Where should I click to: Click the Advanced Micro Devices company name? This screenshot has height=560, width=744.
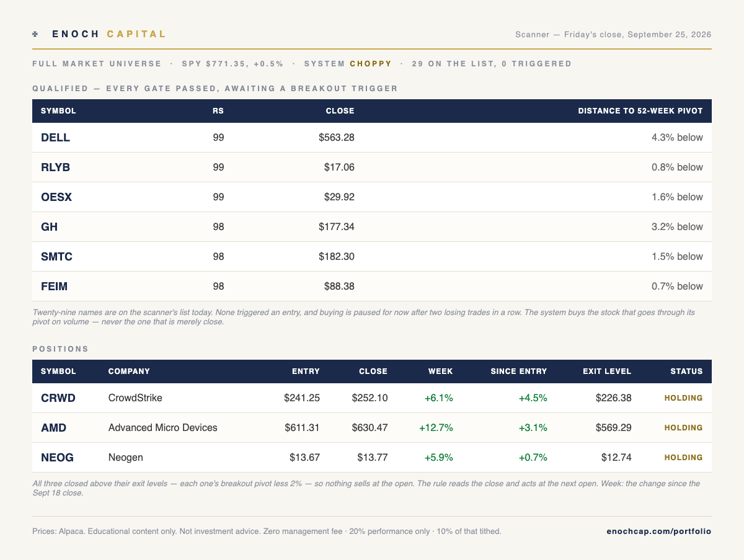[163, 428]
